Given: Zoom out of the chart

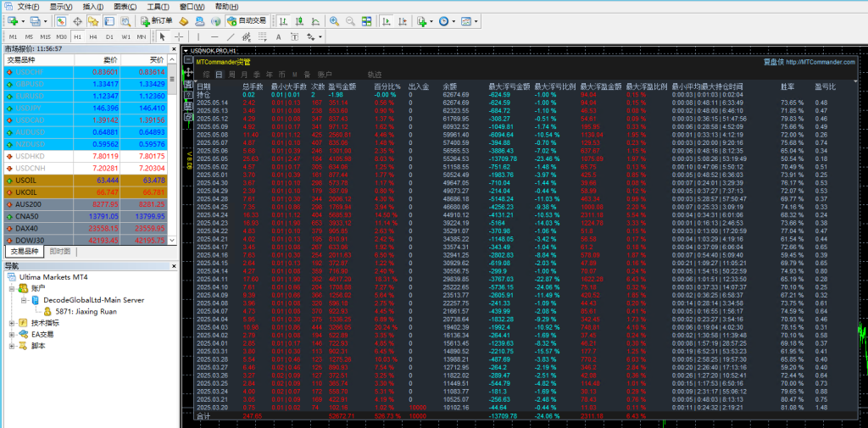Looking at the screenshot, I should [x=350, y=21].
